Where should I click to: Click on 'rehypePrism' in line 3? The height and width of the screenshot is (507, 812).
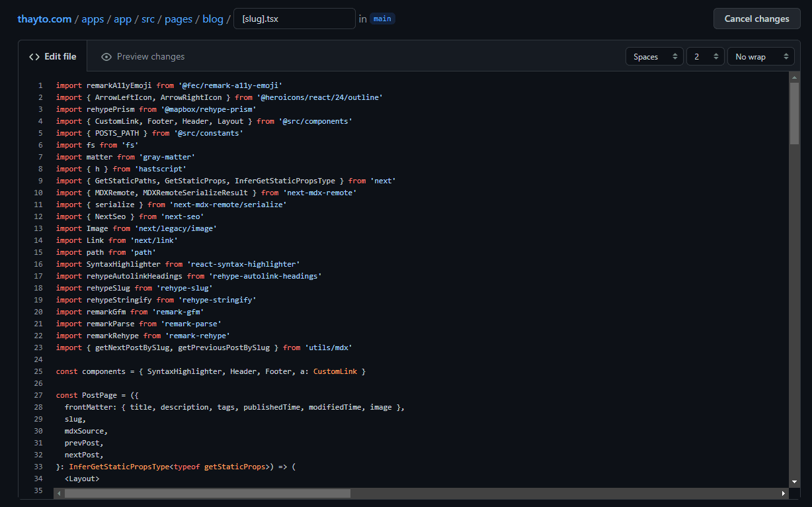110,109
